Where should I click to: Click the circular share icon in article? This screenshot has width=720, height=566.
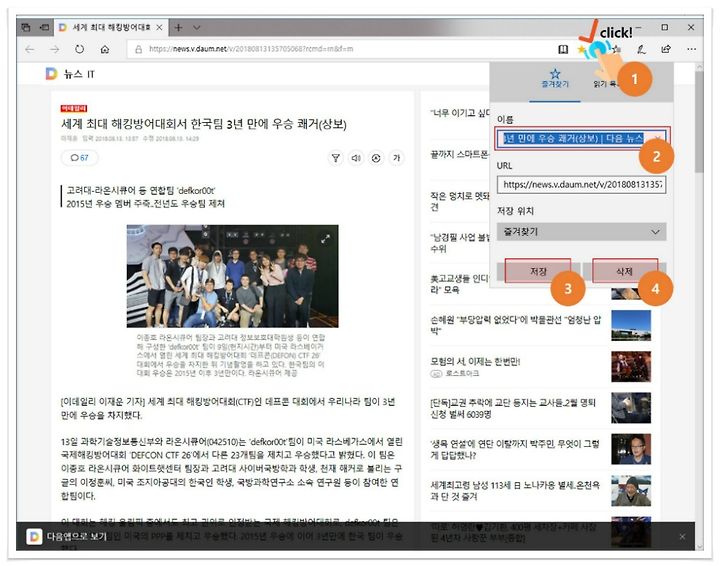point(376,158)
